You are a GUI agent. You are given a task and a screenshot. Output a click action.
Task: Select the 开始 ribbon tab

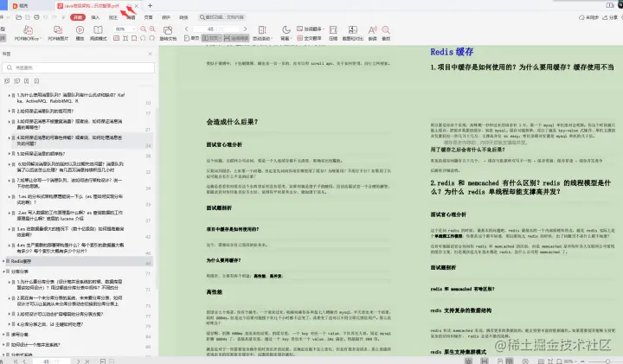78,17
